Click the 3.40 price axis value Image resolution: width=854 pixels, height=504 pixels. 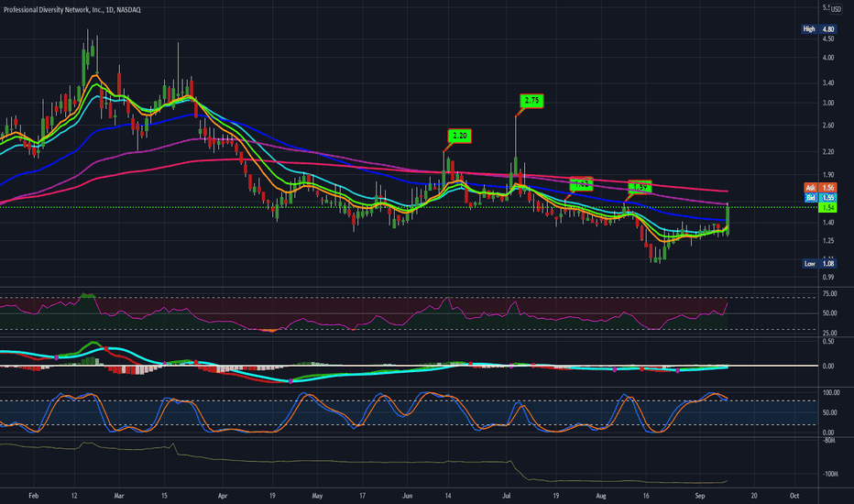tap(828, 83)
